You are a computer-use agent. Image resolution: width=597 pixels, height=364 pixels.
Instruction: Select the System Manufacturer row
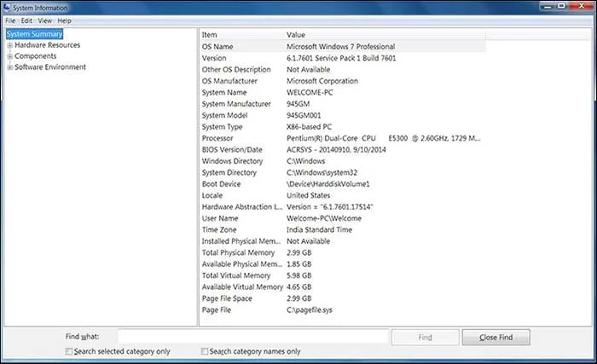pyautogui.click(x=343, y=103)
